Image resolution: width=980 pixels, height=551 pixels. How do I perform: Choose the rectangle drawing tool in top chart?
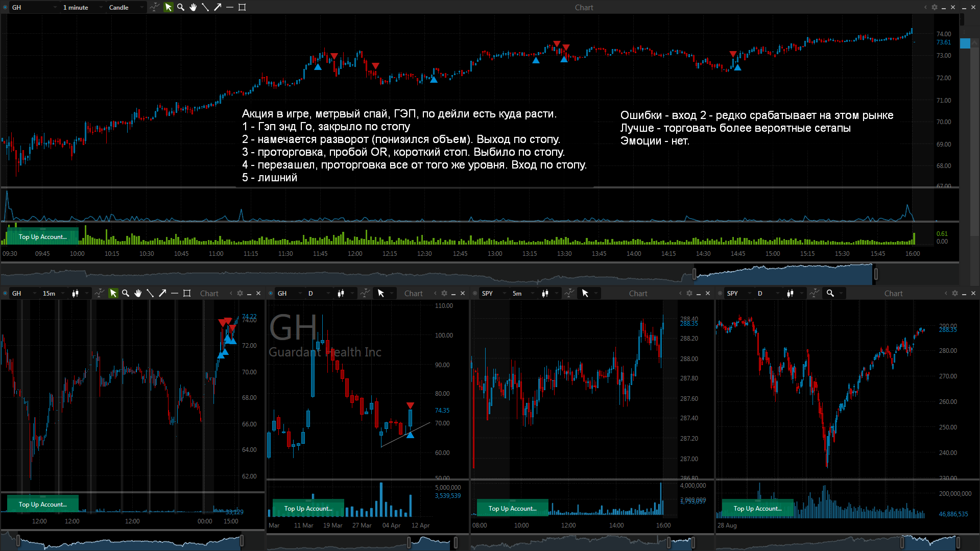point(242,7)
